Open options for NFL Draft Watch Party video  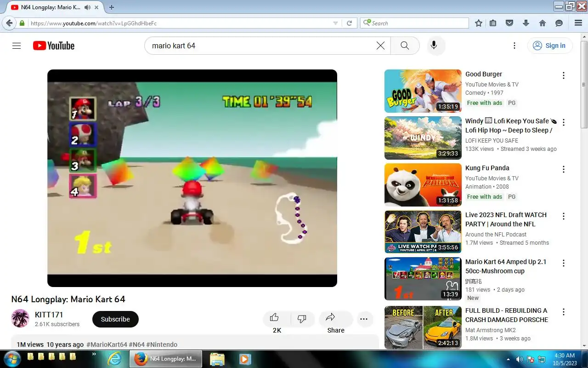click(x=563, y=216)
